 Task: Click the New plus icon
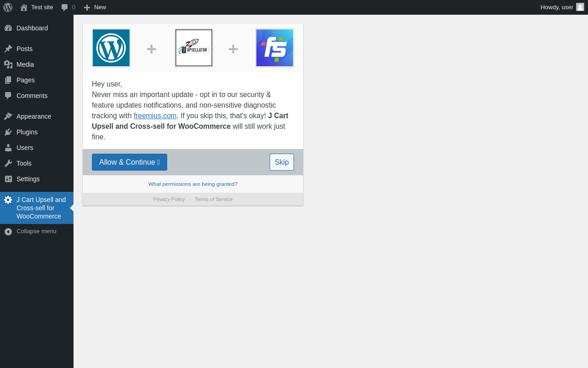pyautogui.click(x=87, y=7)
